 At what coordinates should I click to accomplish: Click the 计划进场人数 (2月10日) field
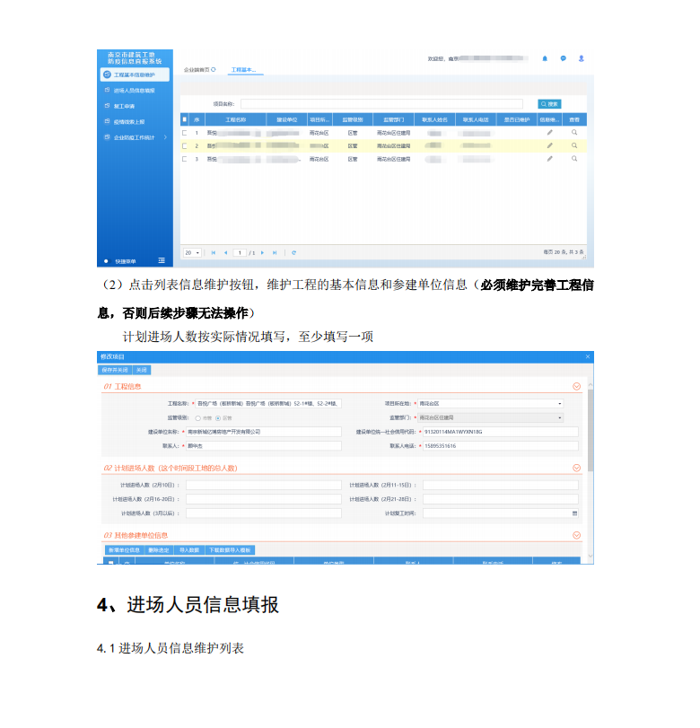click(x=264, y=485)
